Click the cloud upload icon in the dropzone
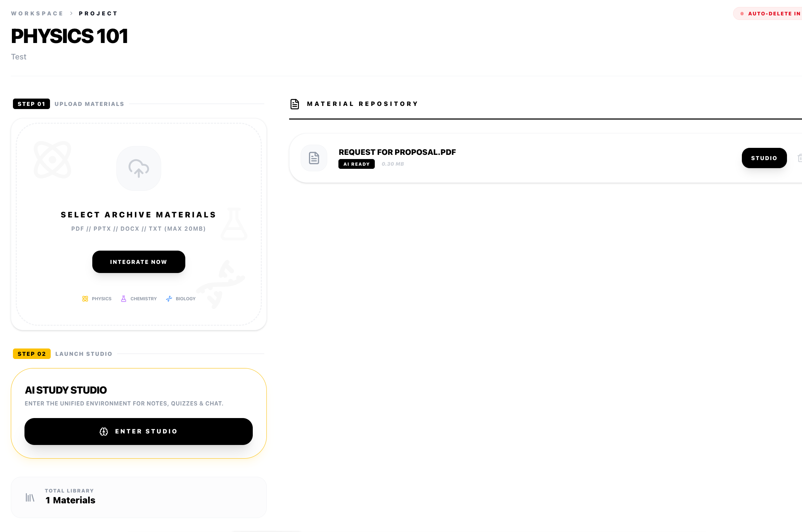Image resolution: width=802 pixels, height=532 pixels. pos(138,168)
